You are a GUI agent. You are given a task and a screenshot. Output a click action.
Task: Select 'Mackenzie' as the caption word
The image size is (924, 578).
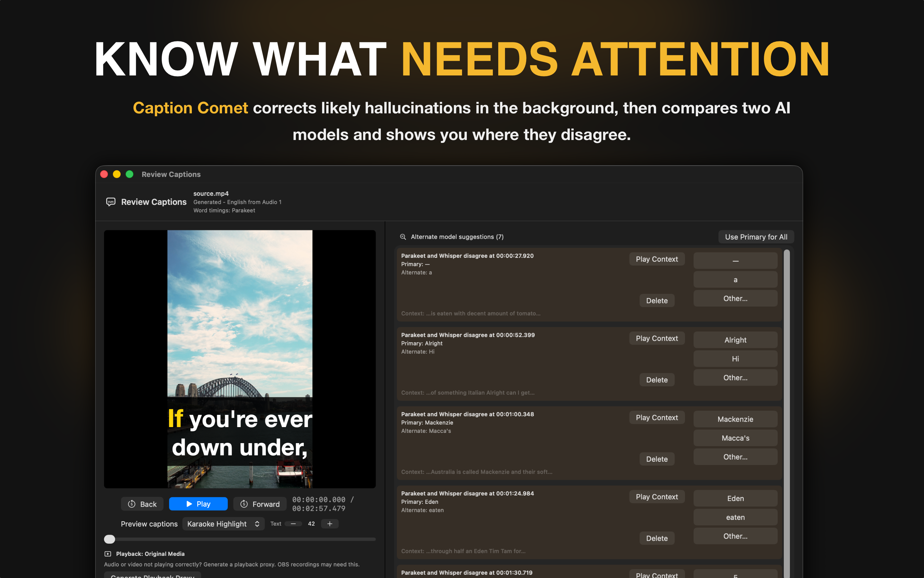[735, 419]
